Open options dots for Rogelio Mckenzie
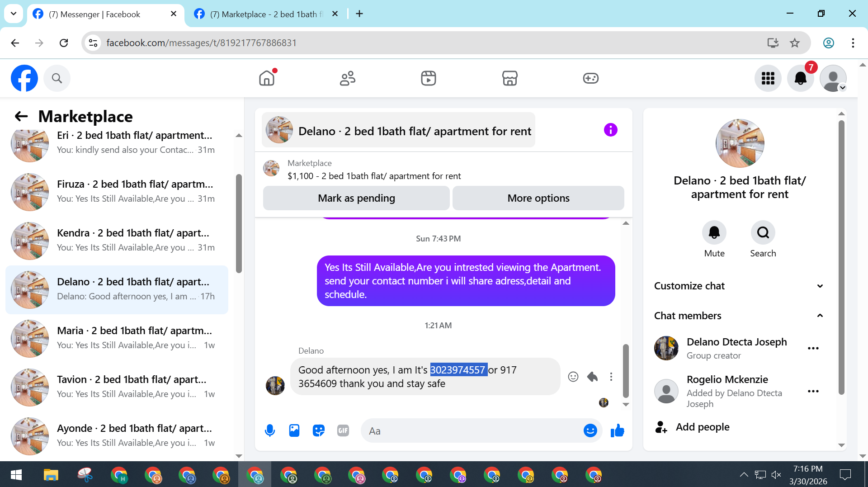The image size is (868, 487). tap(813, 391)
